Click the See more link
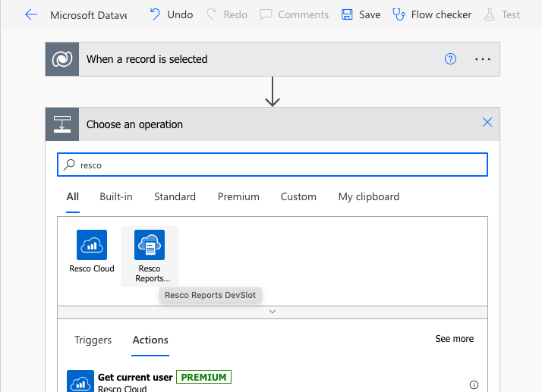This screenshot has width=542, height=392. [x=454, y=339]
